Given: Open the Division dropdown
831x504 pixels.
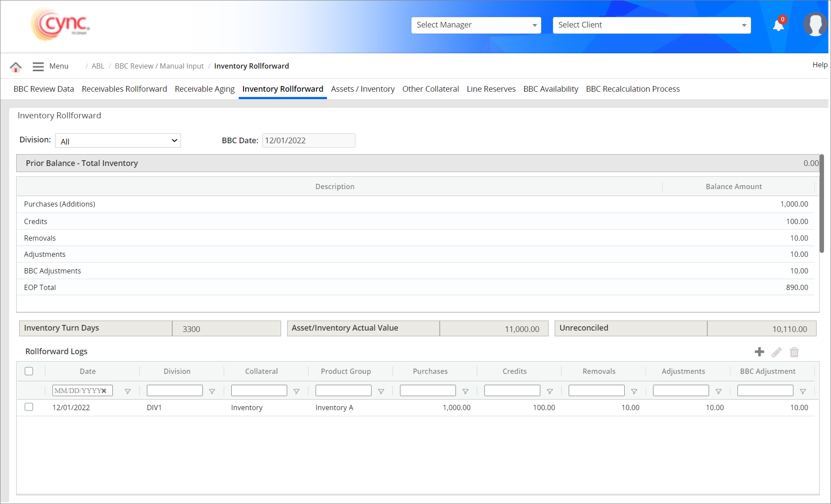Looking at the screenshot, I should click(118, 141).
